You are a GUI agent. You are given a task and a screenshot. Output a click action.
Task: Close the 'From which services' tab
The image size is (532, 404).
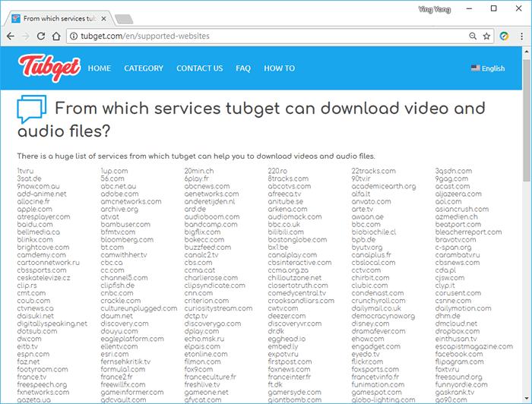(x=104, y=19)
